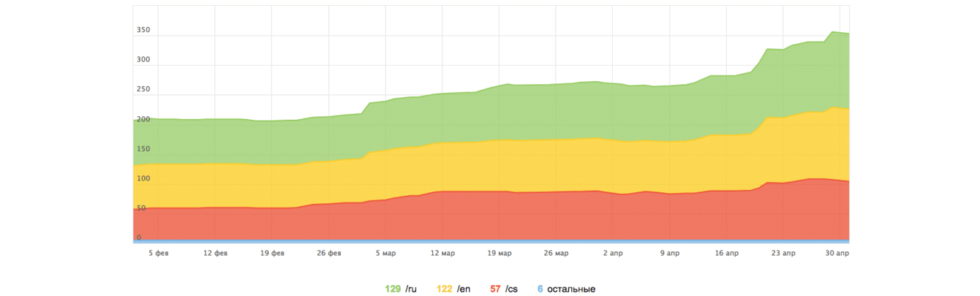The width and height of the screenshot is (980, 296).
Task: Select the 12 мар date label
Action: 442,254
